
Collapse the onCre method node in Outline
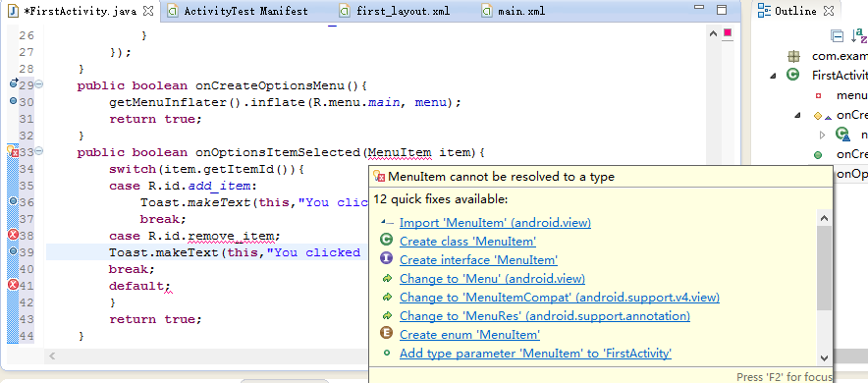797,116
